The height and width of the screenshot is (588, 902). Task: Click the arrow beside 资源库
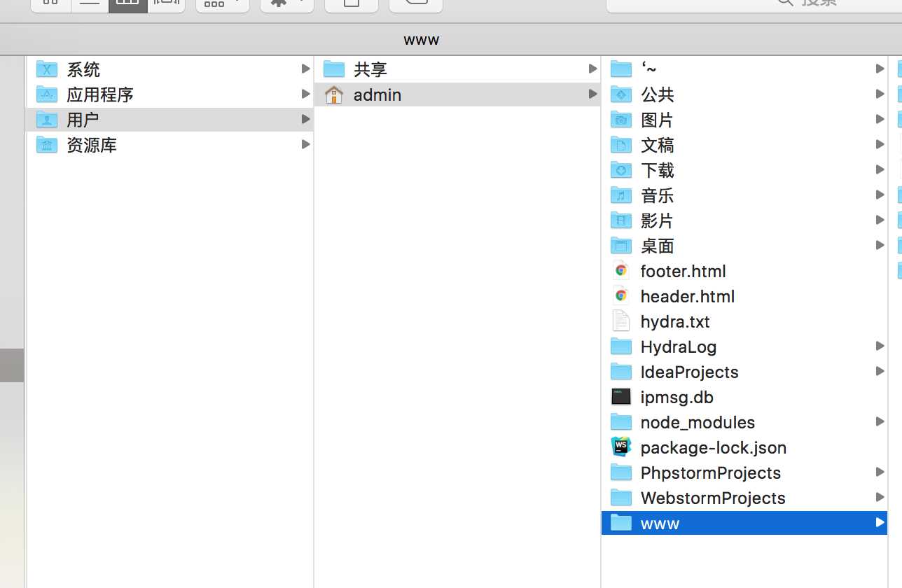coord(305,144)
